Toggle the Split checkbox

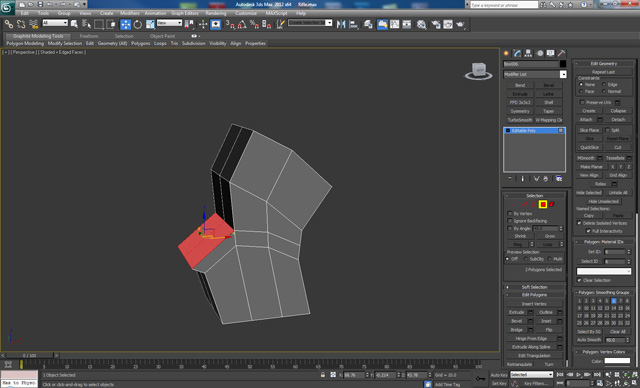click(607, 130)
